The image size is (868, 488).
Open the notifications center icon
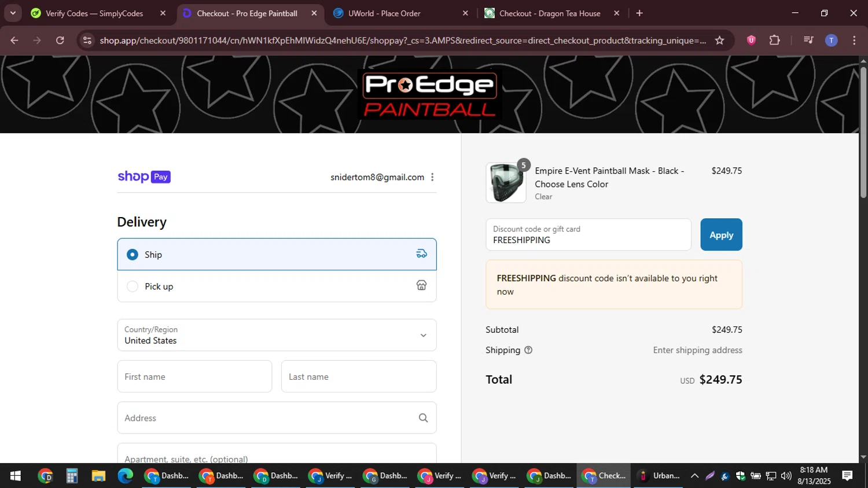click(847, 476)
